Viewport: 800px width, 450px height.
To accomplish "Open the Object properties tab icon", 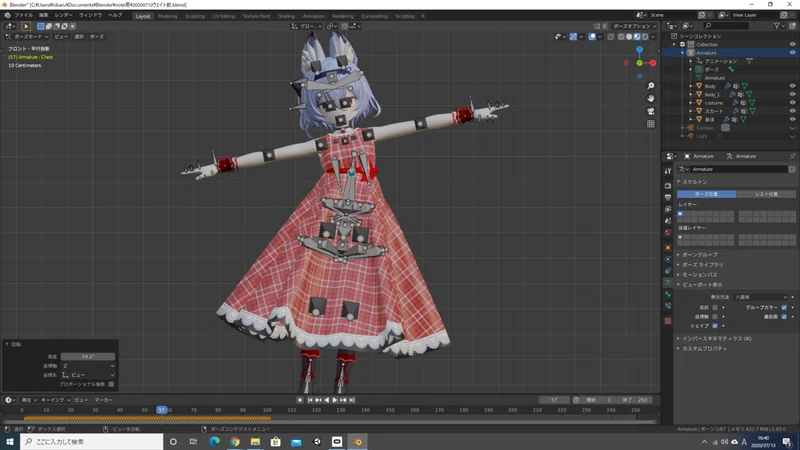I will point(668,247).
